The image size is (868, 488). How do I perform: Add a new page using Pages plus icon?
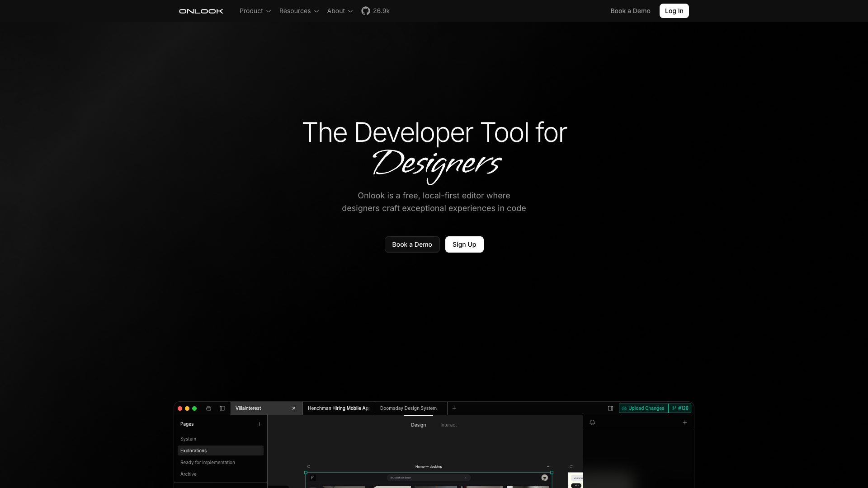[x=259, y=424]
